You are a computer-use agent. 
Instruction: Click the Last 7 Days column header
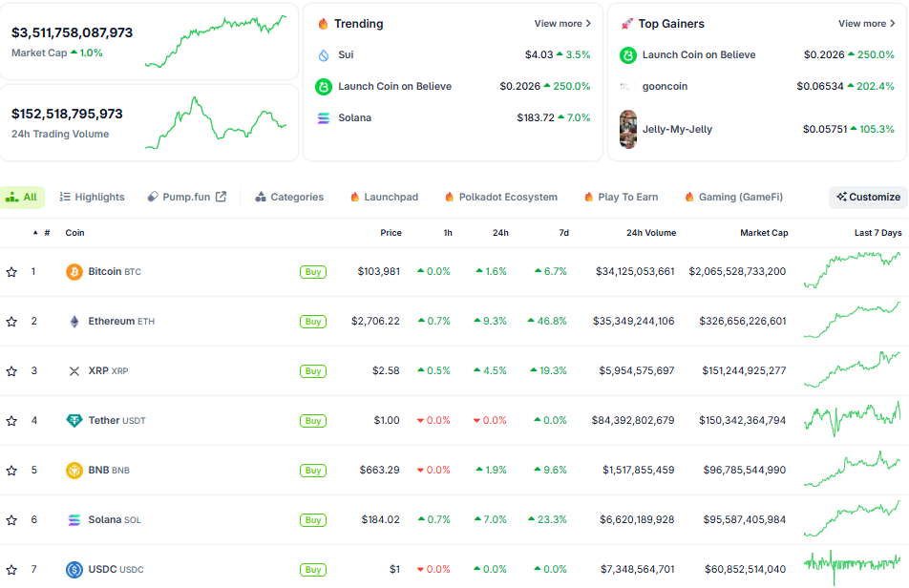(x=877, y=233)
